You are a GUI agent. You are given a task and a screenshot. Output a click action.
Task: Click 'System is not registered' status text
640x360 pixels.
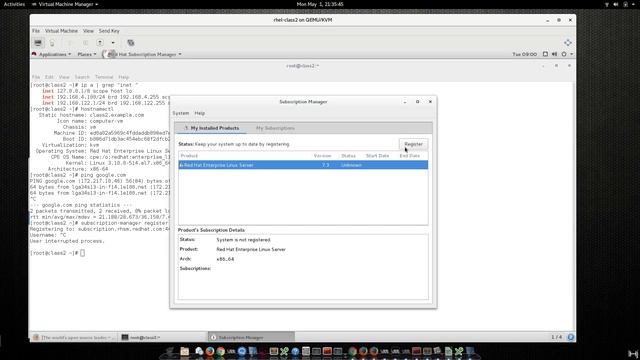[243, 240]
